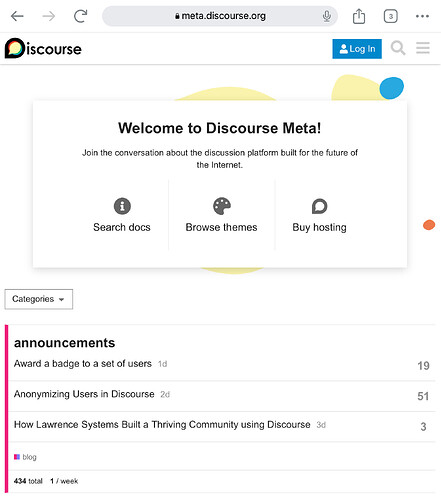
Task: Open the tabs counter showing 3
Action: click(x=390, y=16)
